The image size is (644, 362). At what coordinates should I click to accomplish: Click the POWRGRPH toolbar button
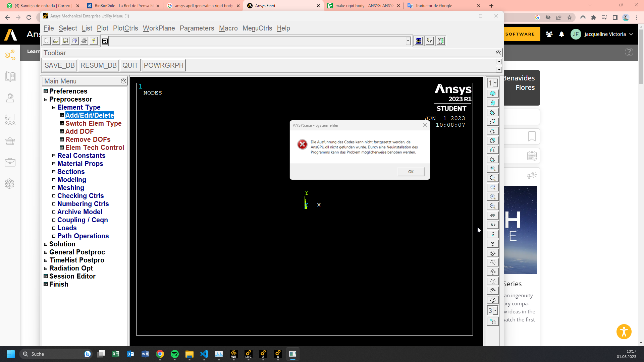point(164,65)
